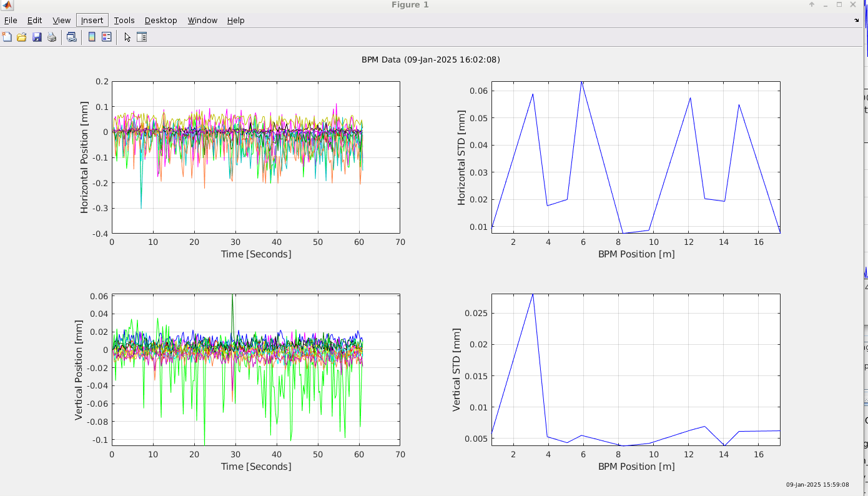Image resolution: width=868 pixels, height=496 pixels.
Task: Print the figure with the printer icon
Action: [x=52, y=37]
